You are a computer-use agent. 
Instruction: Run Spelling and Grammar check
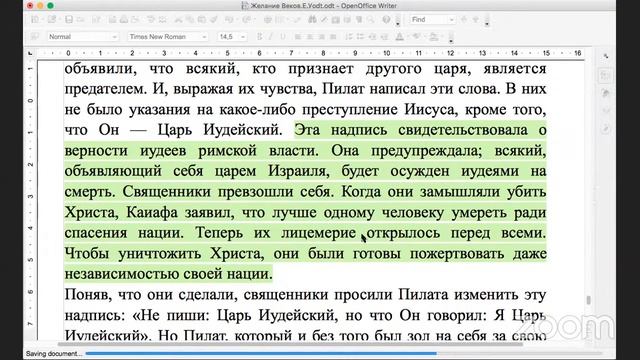151,20
